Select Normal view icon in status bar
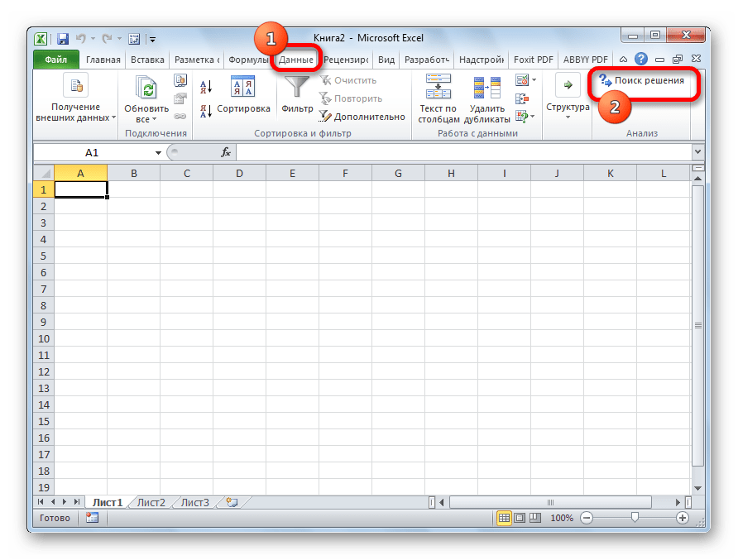The height and width of the screenshot is (560, 738). 504,518
